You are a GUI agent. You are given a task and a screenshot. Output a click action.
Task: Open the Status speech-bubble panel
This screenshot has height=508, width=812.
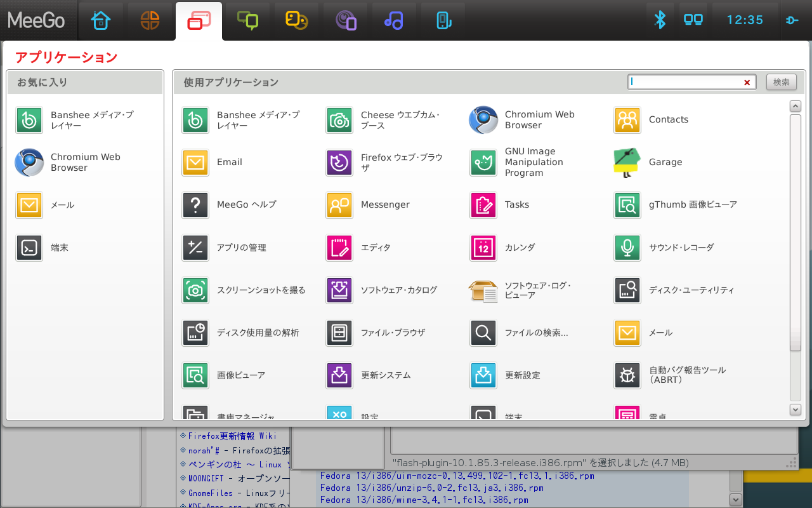pos(248,20)
